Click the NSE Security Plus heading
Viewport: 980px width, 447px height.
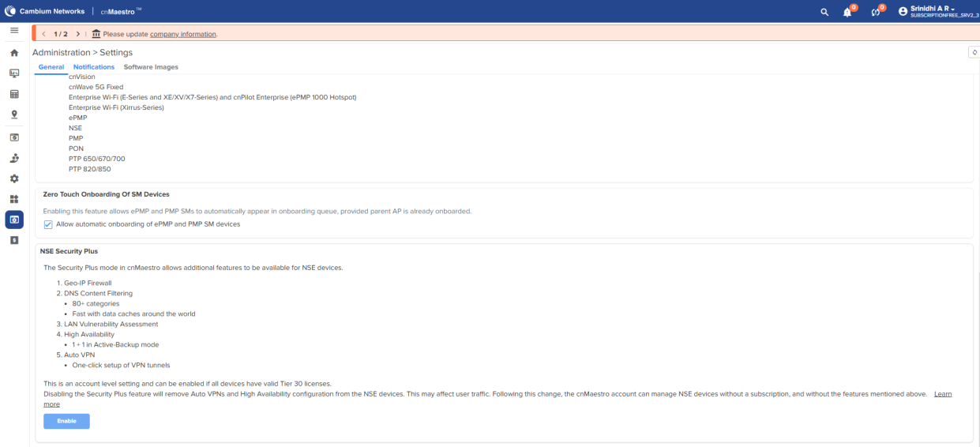pyautogui.click(x=69, y=251)
